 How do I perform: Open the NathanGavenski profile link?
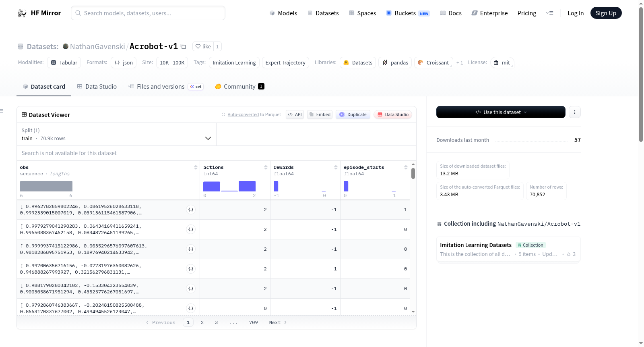97,46
